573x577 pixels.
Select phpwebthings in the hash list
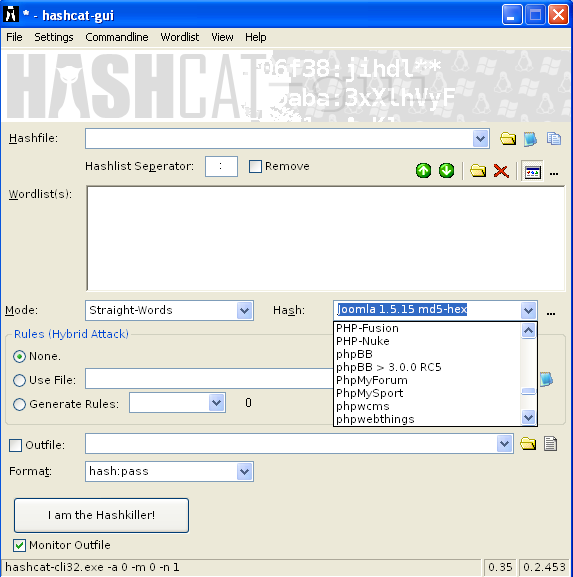[375, 419]
